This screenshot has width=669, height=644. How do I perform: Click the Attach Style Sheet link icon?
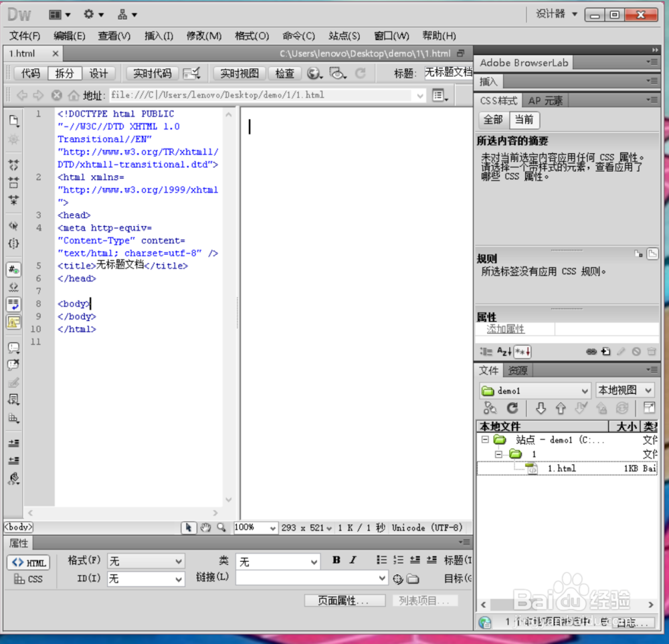pyautogui.click(x=591, y=352)
